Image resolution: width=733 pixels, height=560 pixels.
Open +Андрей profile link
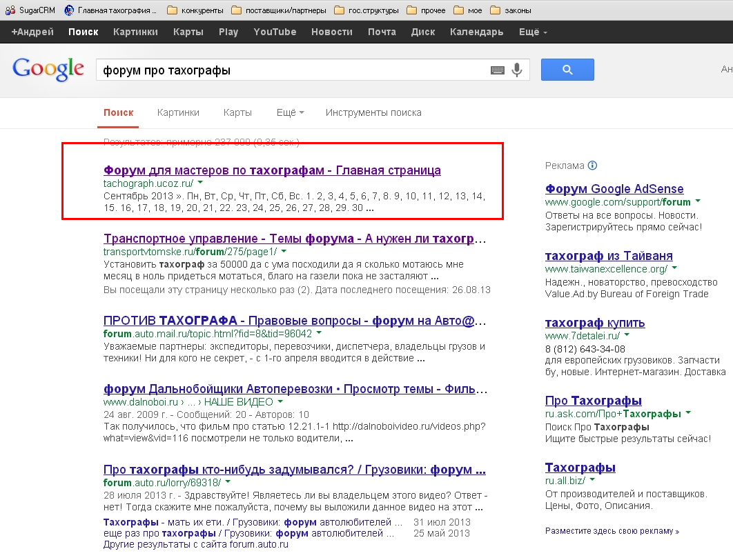pyautogui.click(x=32, y=32)
